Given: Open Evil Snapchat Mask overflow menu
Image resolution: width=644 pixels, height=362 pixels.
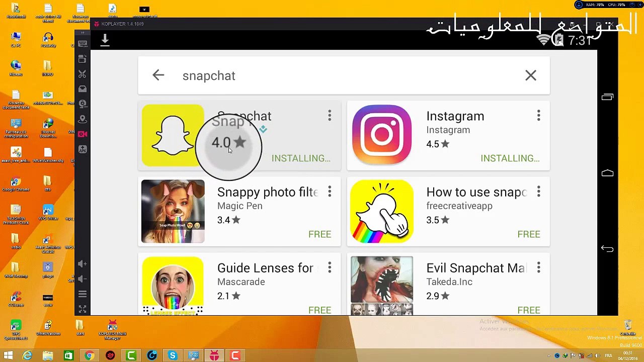Looking at the screenshot, I should click(538, 268).
